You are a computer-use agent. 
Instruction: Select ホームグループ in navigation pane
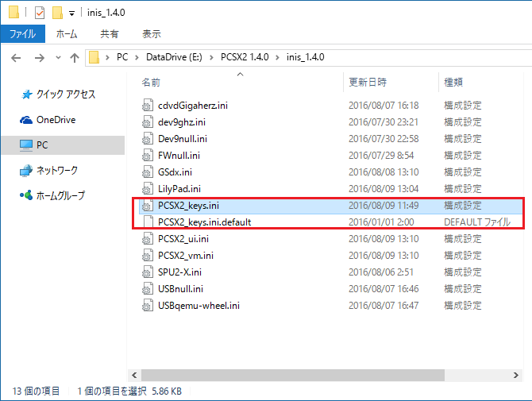[60, 195]
